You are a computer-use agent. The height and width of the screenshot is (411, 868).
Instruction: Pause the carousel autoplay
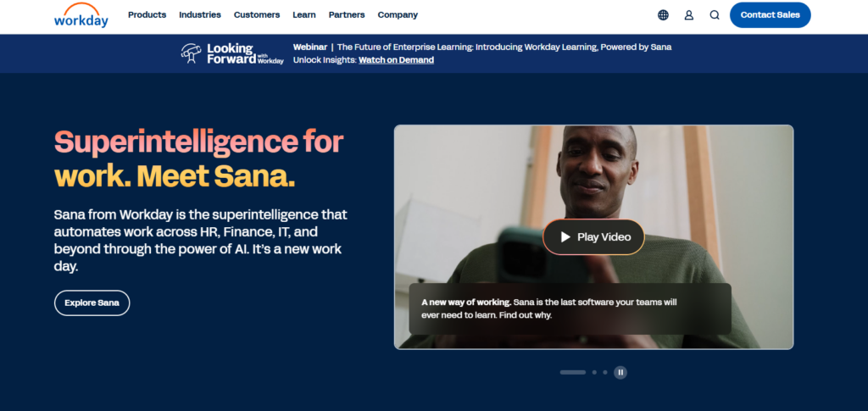(x=620, y=372)
